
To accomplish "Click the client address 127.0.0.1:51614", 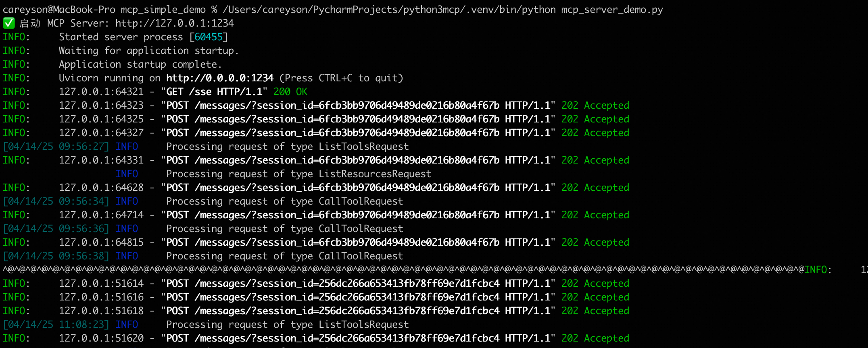I will click(x=101, y=284).
